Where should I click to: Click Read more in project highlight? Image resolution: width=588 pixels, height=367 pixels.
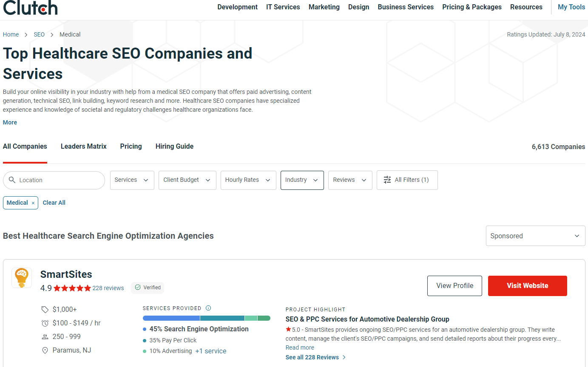(300, 347)
